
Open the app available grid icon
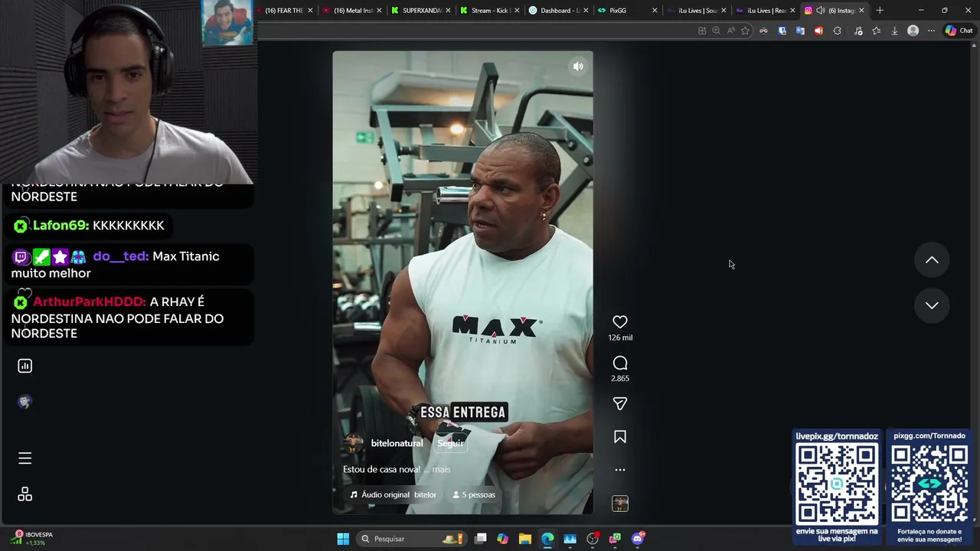(x=701, y=31)
